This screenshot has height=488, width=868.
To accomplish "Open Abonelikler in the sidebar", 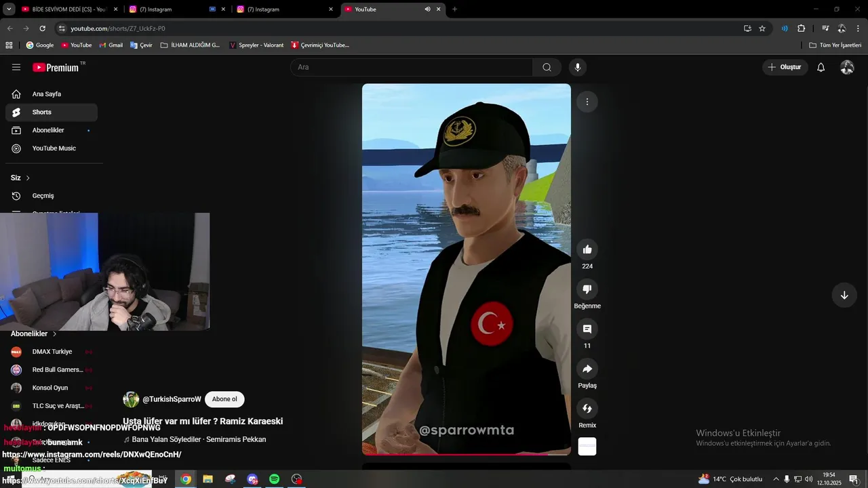I will pyautogui.click(x=52, y=130).
